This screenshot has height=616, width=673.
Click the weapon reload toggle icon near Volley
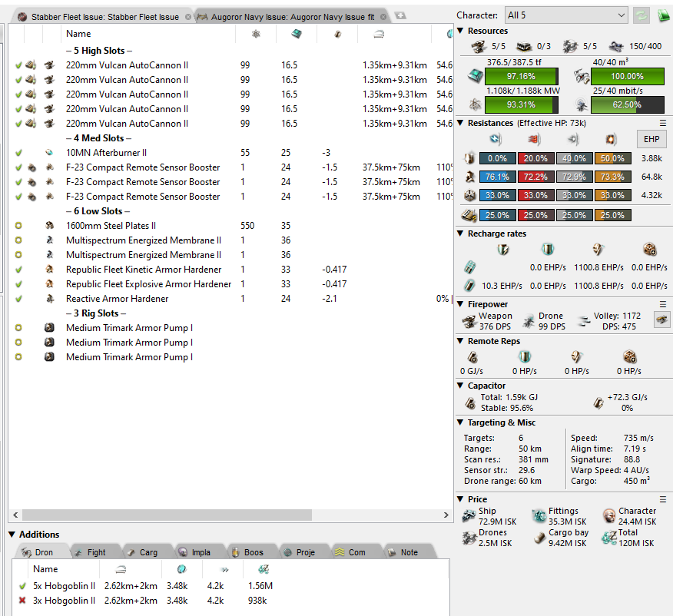pos(661,320)
